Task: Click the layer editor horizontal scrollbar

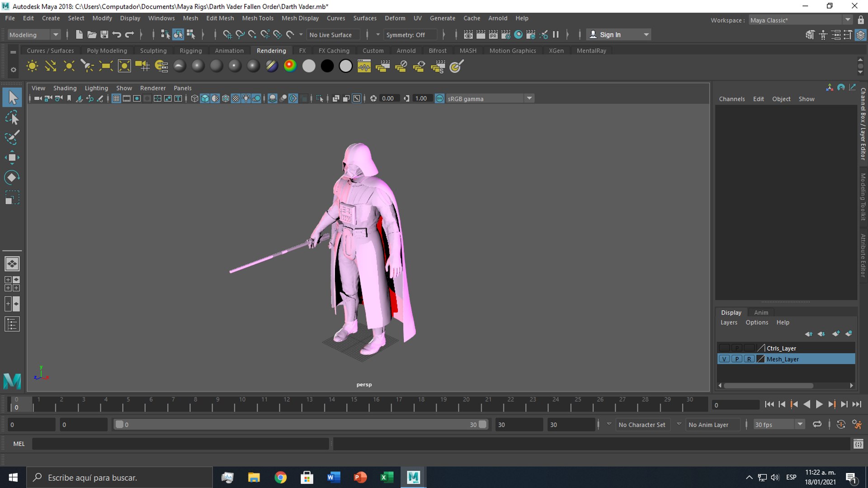Action: pos(769,386)
